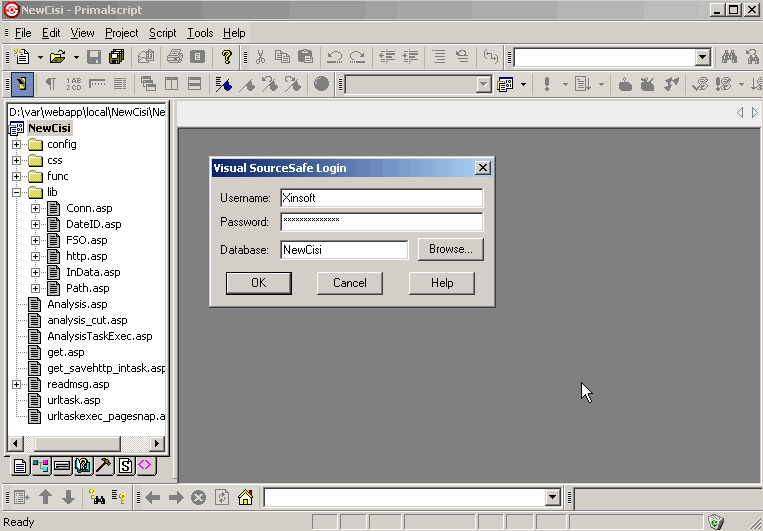Open the address bar dropdown at bottom
Viewport: 763px width, 531px height.
552,497
